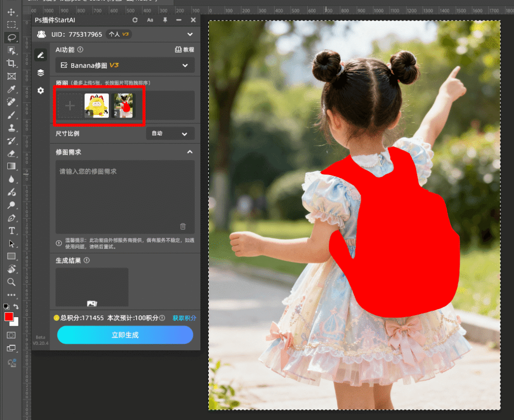Switch to the layers tab in plugin sidebar
Screen dimensions: 514x420
(x=41, y=73)
